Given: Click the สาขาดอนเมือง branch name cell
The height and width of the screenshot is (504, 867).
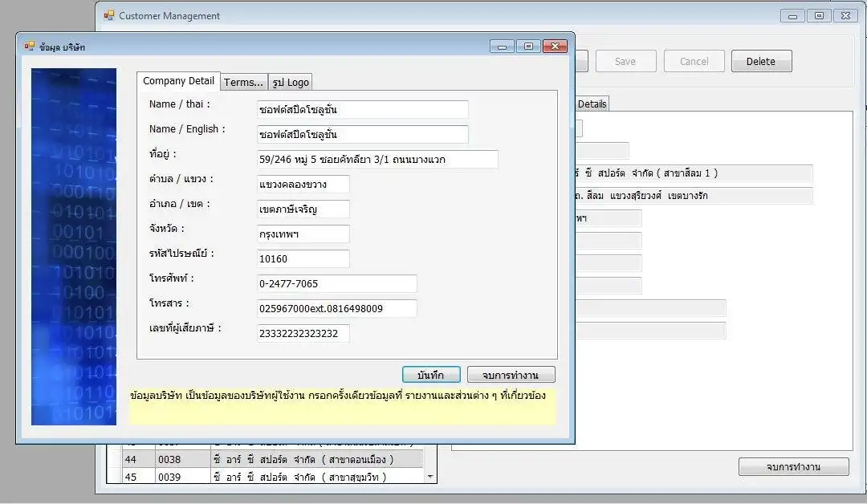Looking at the screenshot, I should pyautogui.click(x=317, y=459).
